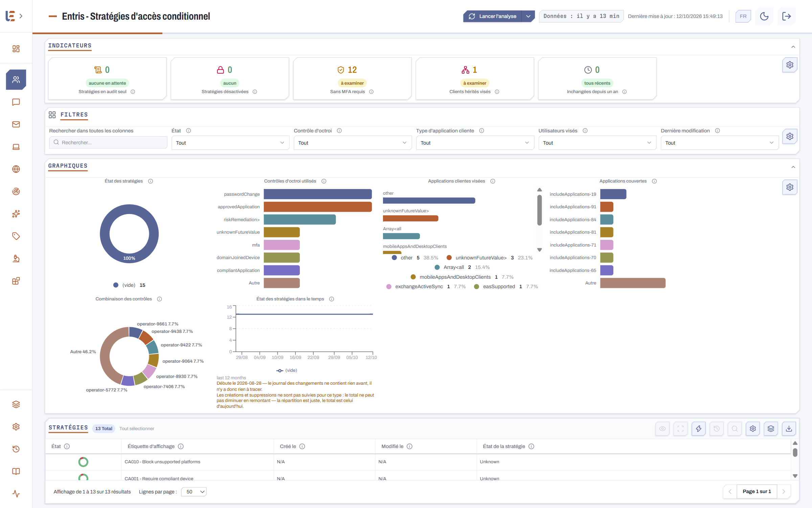Open the dashboard grid icon in sidebar
Viewport: 812px width, 508px height.
click(16, 49)
